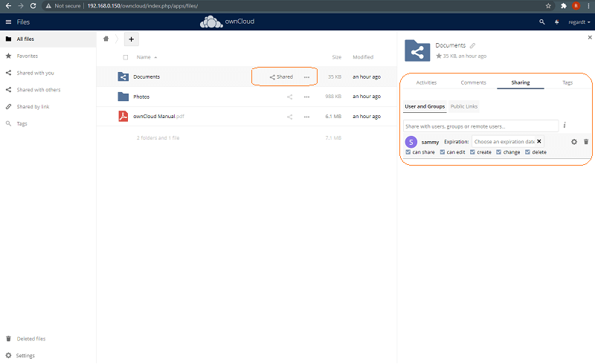Viewport: 595px width, 364px height.
Task: Select Public Links sub-tab
Action: [463, 106]
